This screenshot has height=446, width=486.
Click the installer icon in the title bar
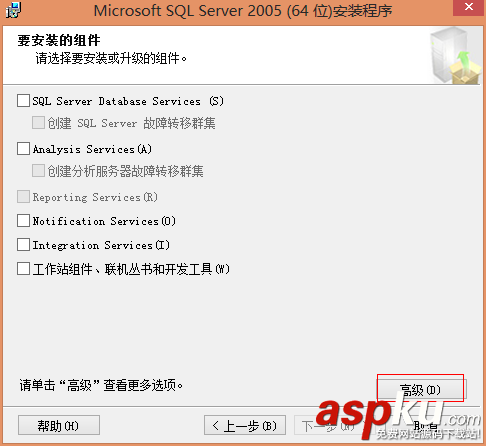click(13, 10)
